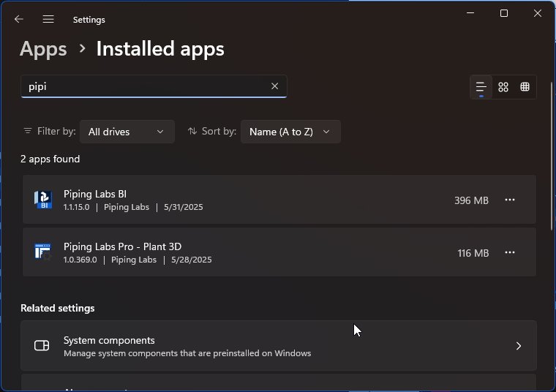Open System components settings
556x392 pixels.
click(278, 346)
